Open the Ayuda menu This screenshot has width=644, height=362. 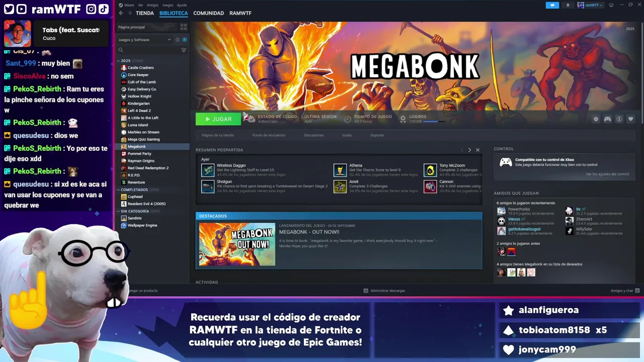click(x=182, y=5)
